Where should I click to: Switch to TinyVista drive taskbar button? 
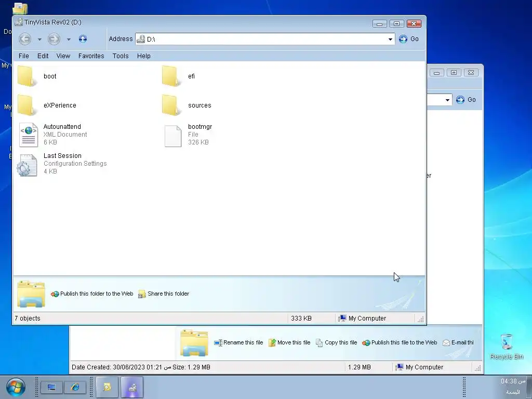pos(132,387)
